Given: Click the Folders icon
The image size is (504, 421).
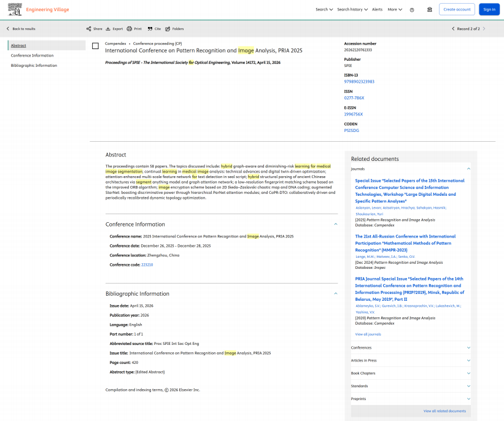Looking at the screenshot, I should (168, 29).
